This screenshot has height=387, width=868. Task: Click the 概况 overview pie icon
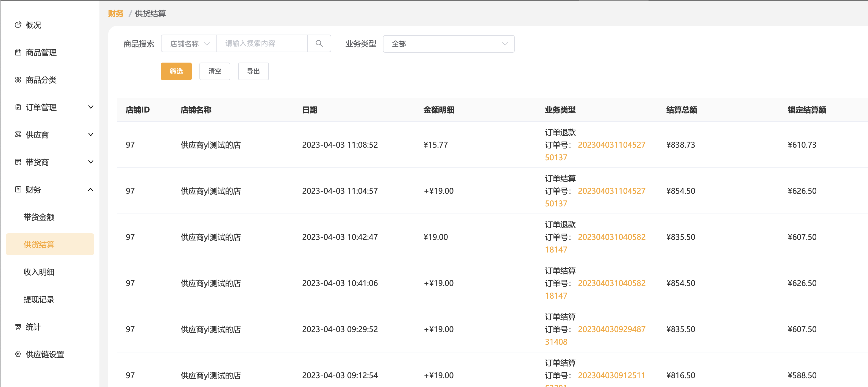tap(18, 25)
